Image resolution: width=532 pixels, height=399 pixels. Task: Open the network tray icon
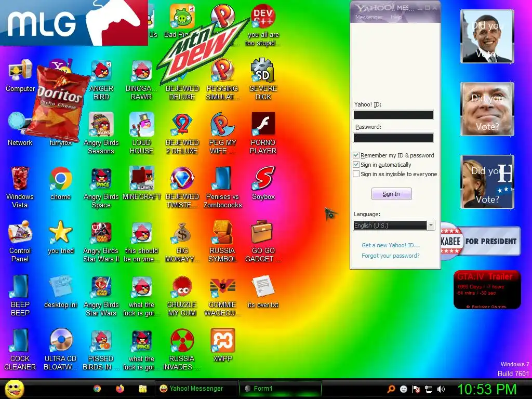429,389
